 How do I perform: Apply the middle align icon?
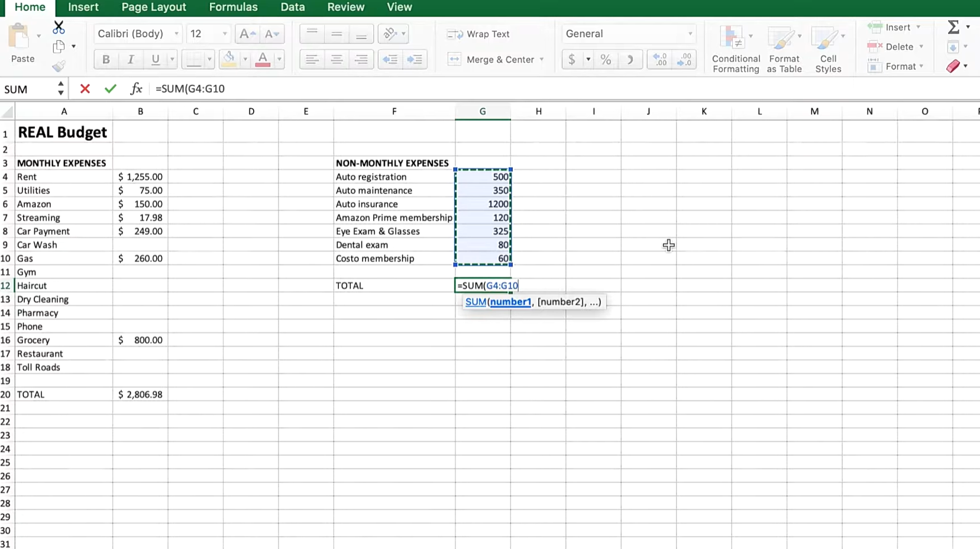coord(337,34)
